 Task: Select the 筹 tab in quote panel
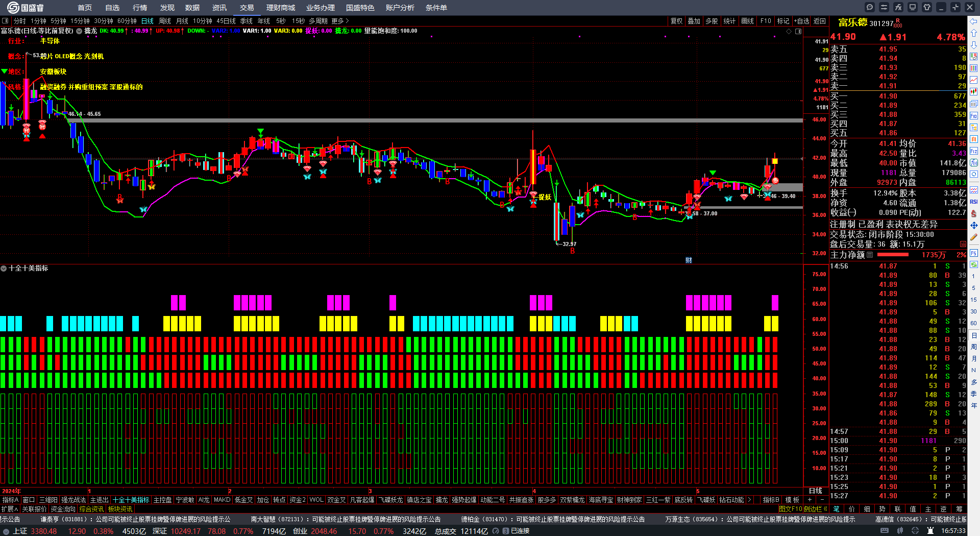coord(959,509)
